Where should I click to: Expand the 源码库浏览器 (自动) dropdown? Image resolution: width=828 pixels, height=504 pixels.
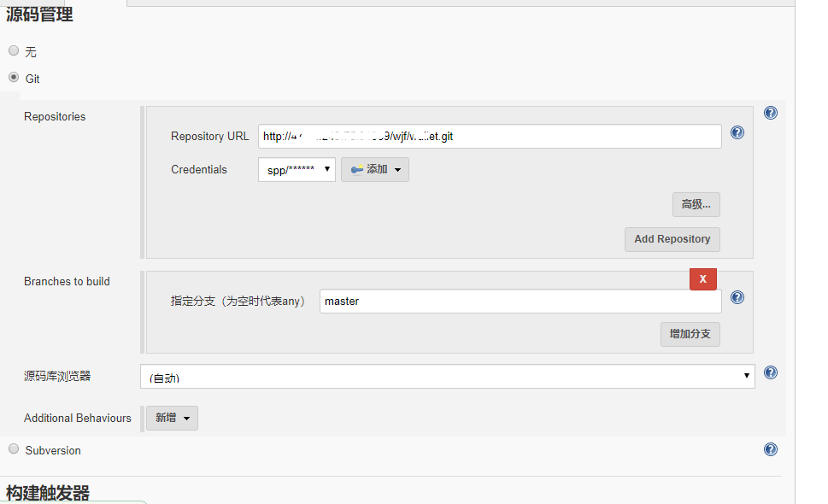447,376
